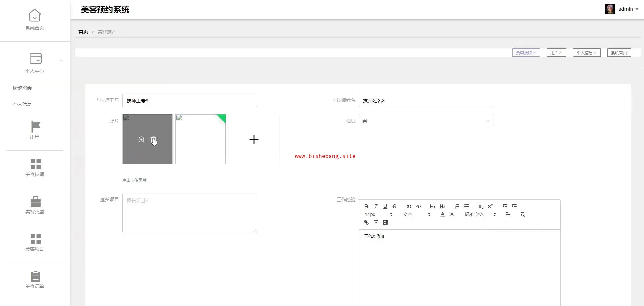Viewport: 644px width, 306px height.
Task: Open 美容类型 in the sidebar
Action: pyautogui.click(x=35, y=205)
